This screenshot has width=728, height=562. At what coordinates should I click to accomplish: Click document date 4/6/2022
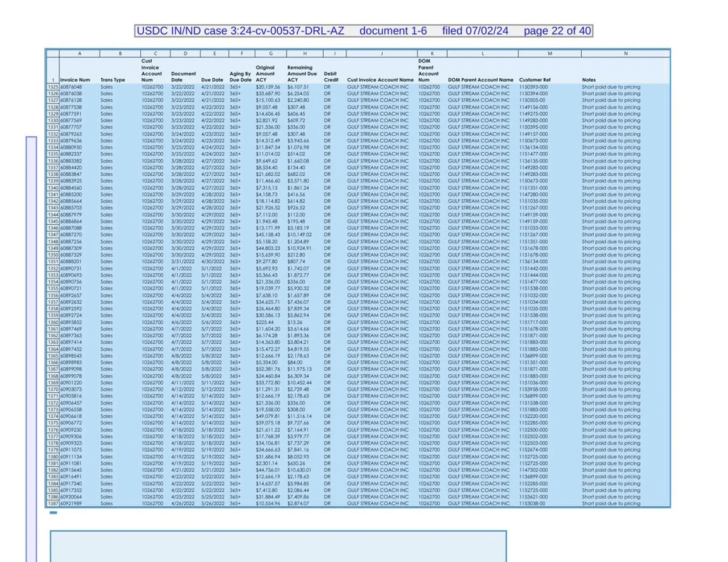pyautogui.click(x=181, y=322)
